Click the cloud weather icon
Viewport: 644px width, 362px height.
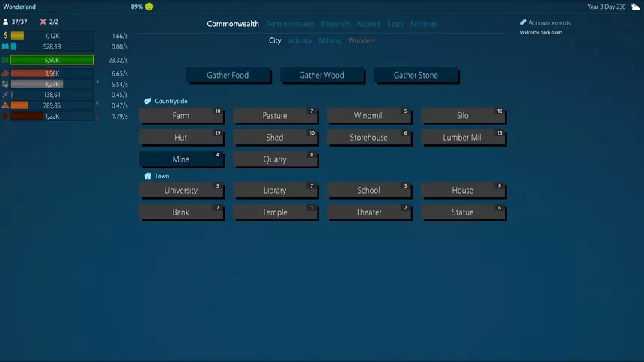pyautogui.click(x=635, y=7)
